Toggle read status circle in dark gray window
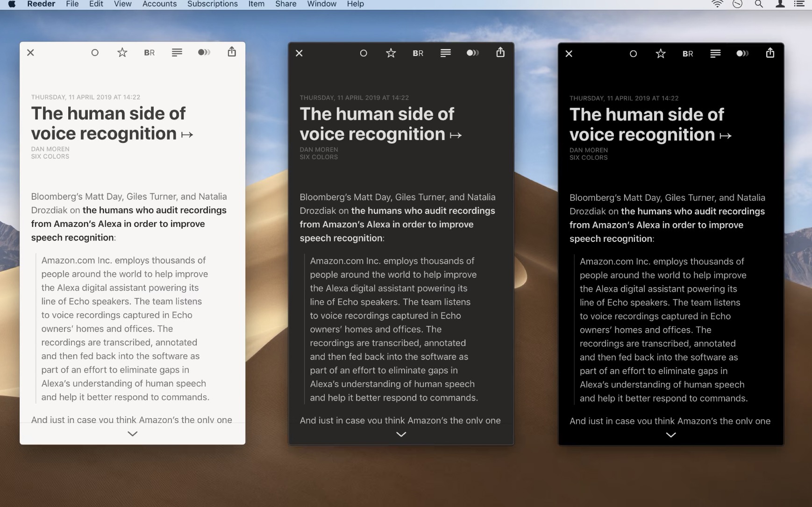 (x=363, y=53)
